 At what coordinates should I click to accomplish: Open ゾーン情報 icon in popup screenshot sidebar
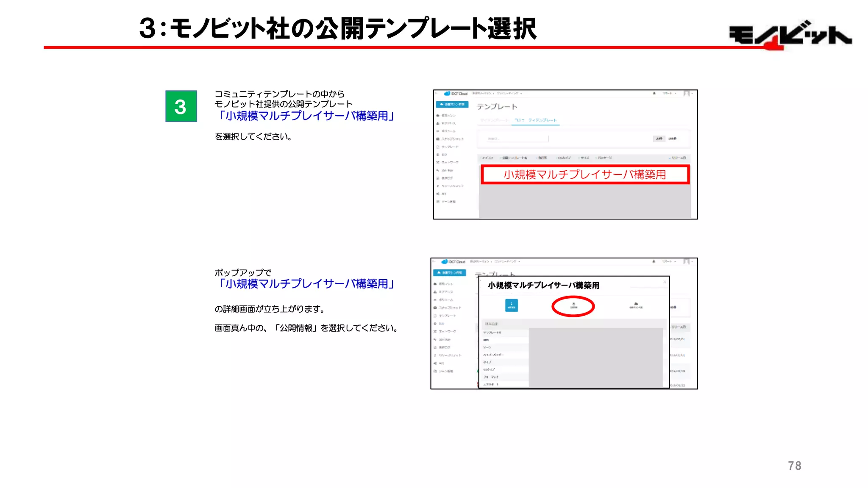[x=435, y=371]
